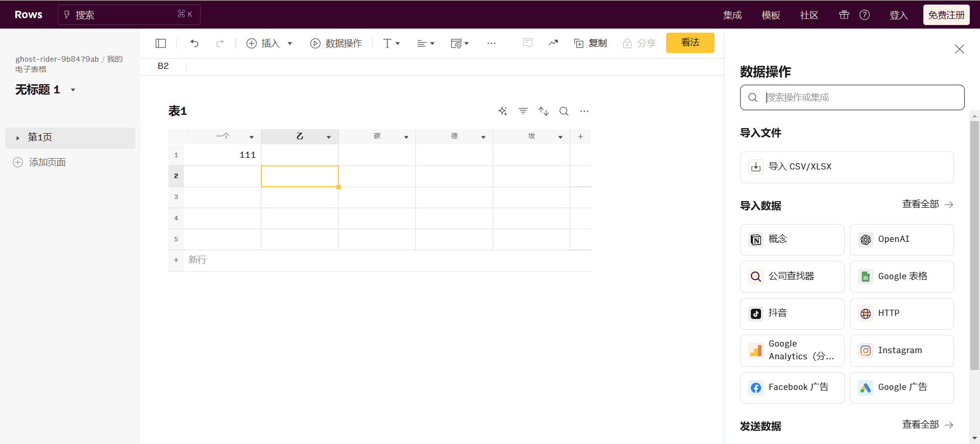
Task: Expand the text format T dropdown
Action: tap(391, 43)
